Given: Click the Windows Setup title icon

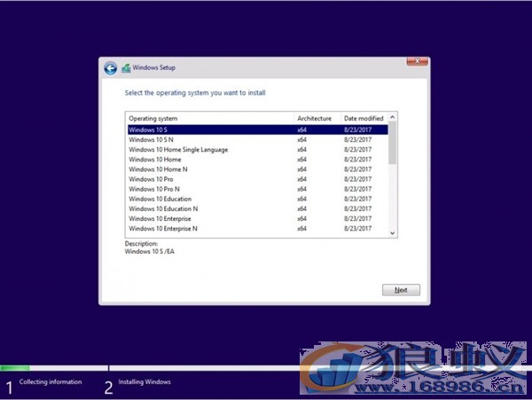Looking at the screenshot, I should pos(126,68).
